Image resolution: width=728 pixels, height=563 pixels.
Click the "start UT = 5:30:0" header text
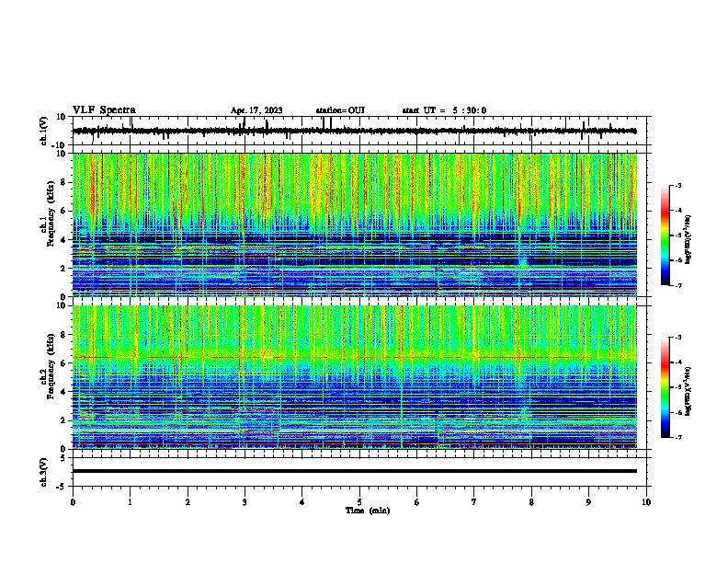coord(444,110)
